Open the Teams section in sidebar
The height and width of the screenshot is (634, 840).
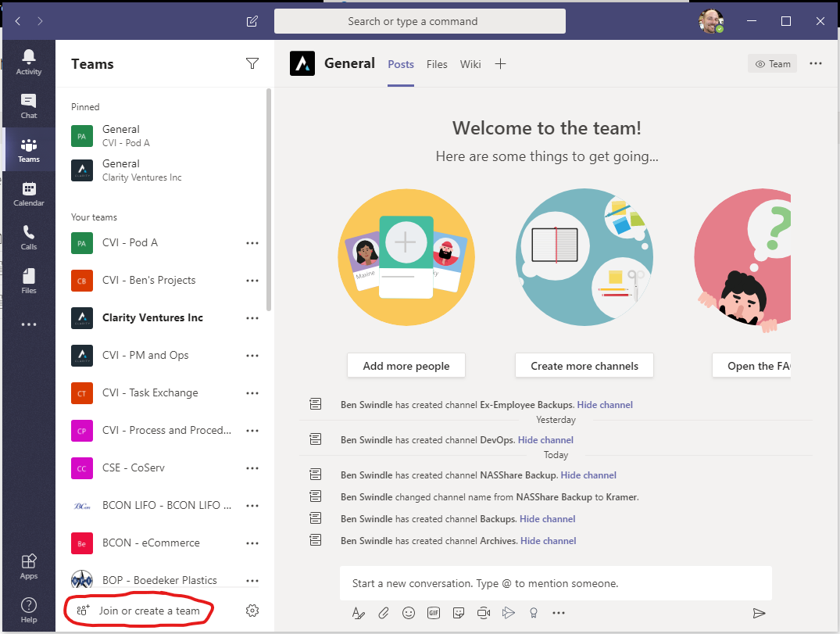28,149
